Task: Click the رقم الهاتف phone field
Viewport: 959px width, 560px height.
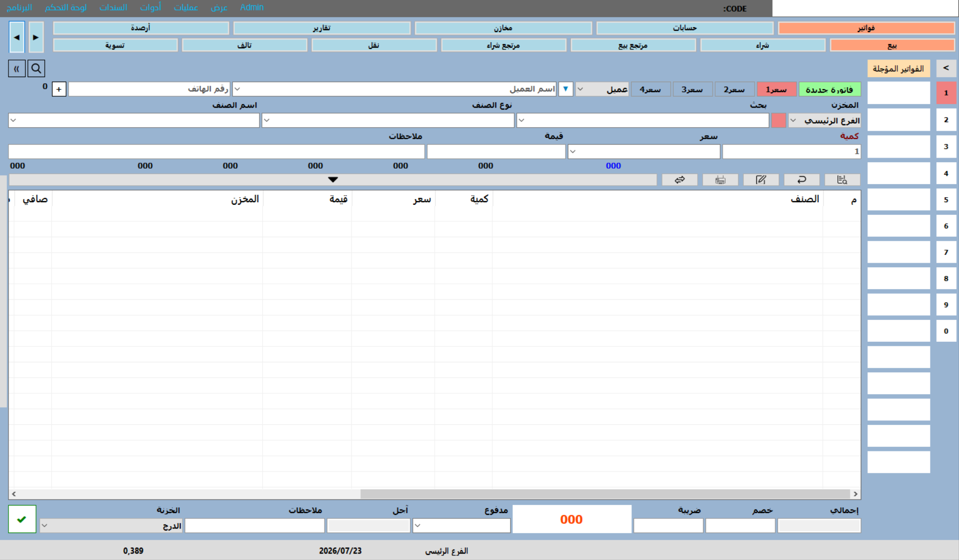Action: pyautogui.click(x=149, y=89)
